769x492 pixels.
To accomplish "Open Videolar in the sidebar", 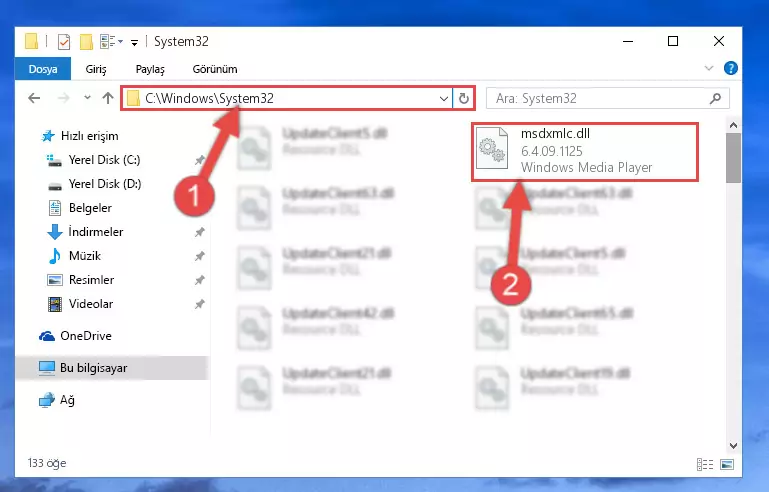I will click(x=80, y=304).
